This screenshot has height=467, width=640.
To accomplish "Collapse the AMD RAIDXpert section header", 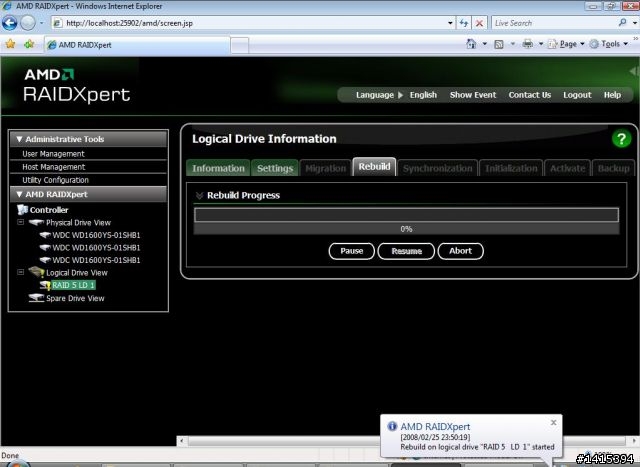I will pyautogui.click(x=19, y=194).
